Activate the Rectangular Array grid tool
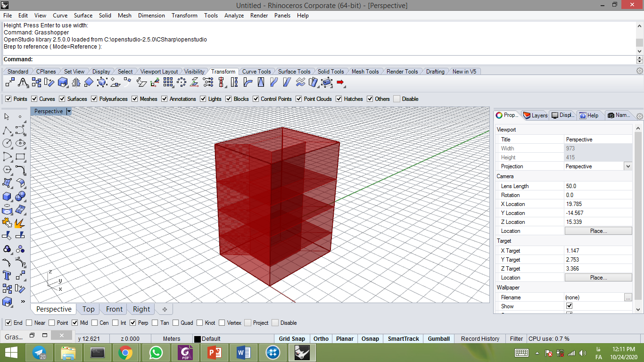Image resolution: width=644 pixels, height=362 pixels. point(168,83)
